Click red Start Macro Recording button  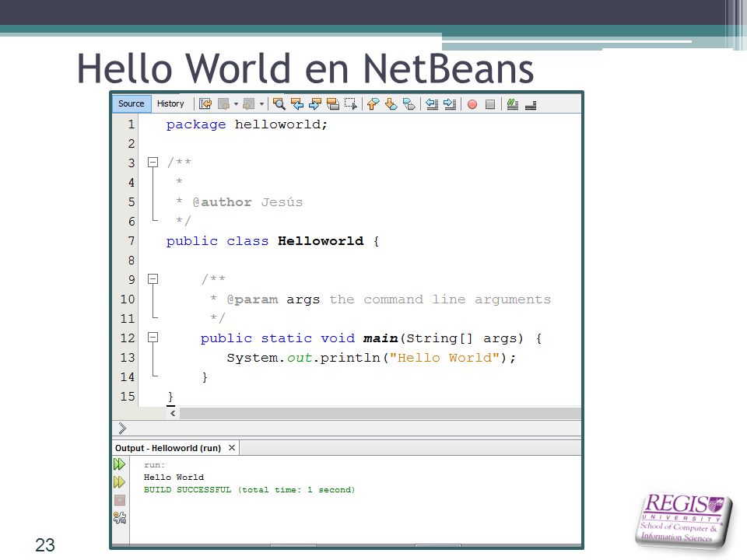point(472,104)
